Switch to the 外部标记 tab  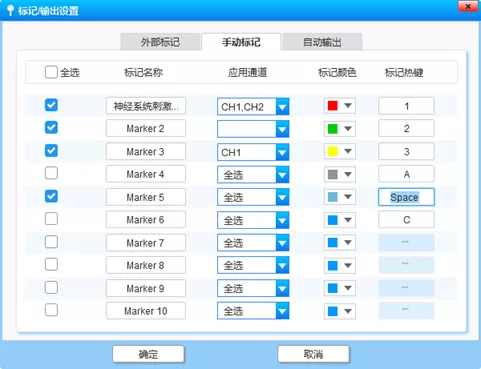click(x=160, y=42)
